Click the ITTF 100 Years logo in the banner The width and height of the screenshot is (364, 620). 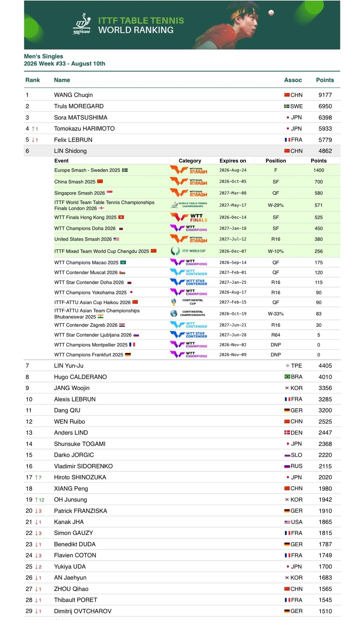pyautogui.click(x=82, y=24)
